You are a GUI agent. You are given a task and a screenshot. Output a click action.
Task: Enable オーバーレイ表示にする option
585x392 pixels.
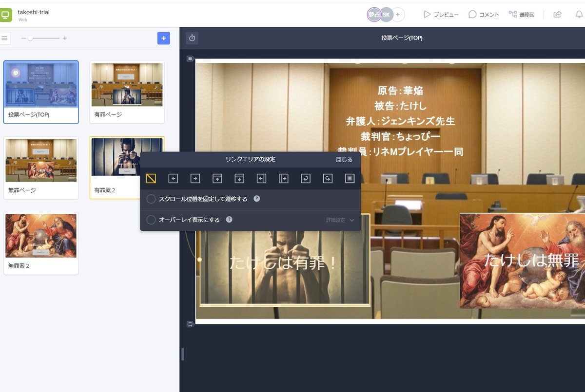(151, 220)
